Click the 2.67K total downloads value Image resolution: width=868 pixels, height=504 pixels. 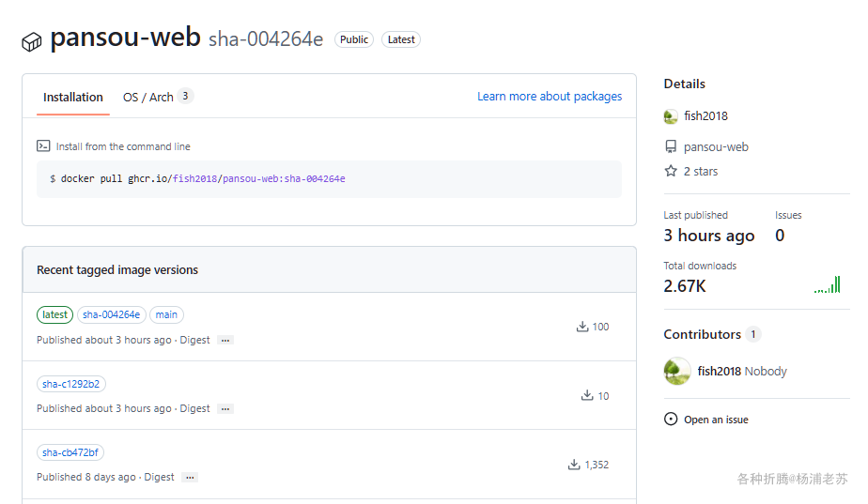(685, 286)
